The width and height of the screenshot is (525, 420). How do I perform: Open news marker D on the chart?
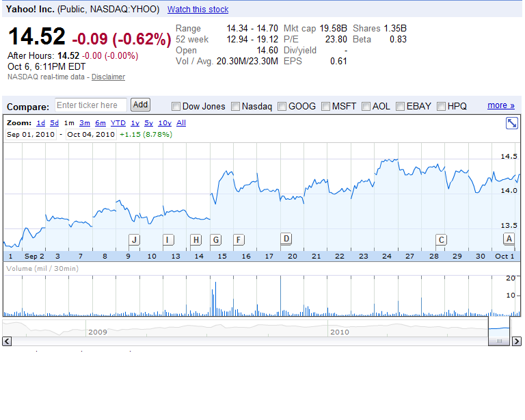[286, 239]
